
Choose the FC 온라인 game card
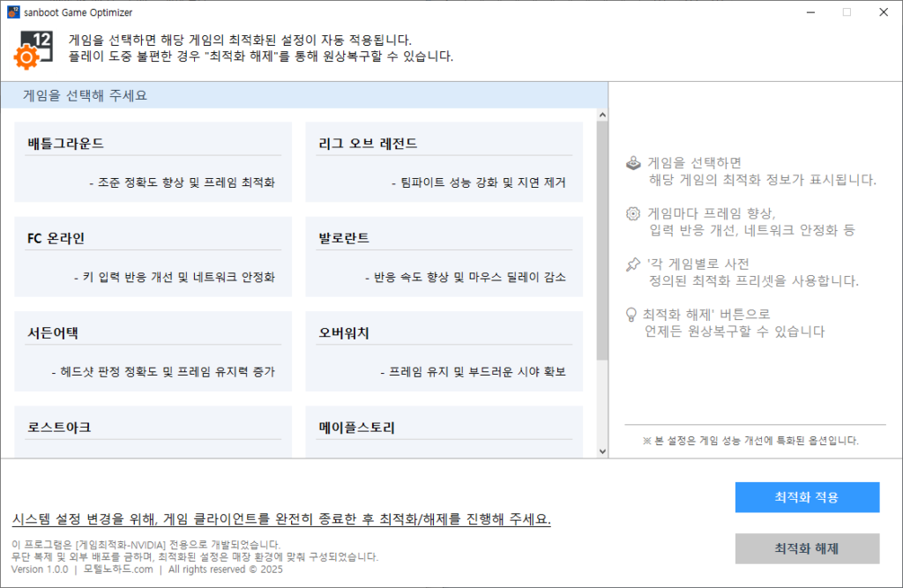point(153,257)
